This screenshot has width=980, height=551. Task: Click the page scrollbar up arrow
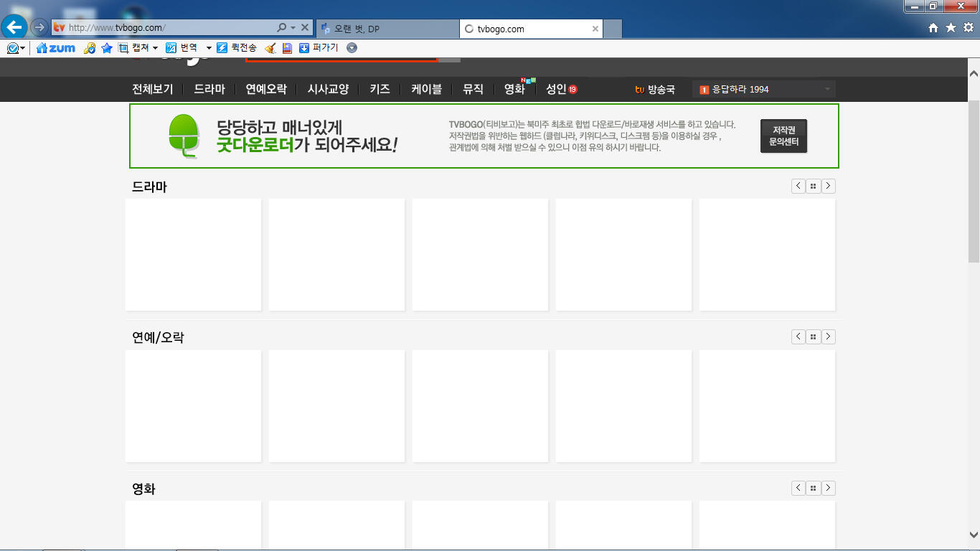pyautogui.click(x=974, y=74)
